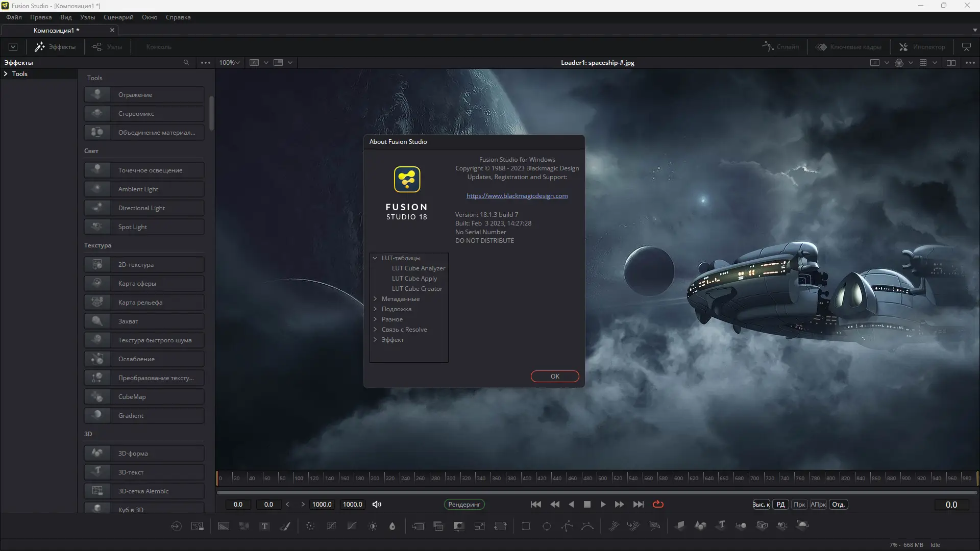The width and height of the screenshot is (980, 551).
Task: Select the Paint brush tool
Action: pyautogui.click(x=285, y=526)
